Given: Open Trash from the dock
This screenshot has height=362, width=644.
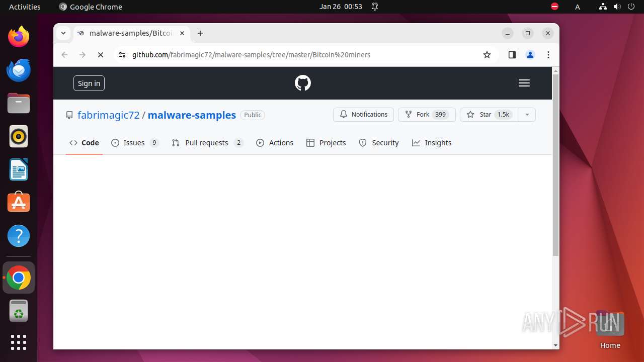Looking at the screenshot, I should click(x=19, y=311).
